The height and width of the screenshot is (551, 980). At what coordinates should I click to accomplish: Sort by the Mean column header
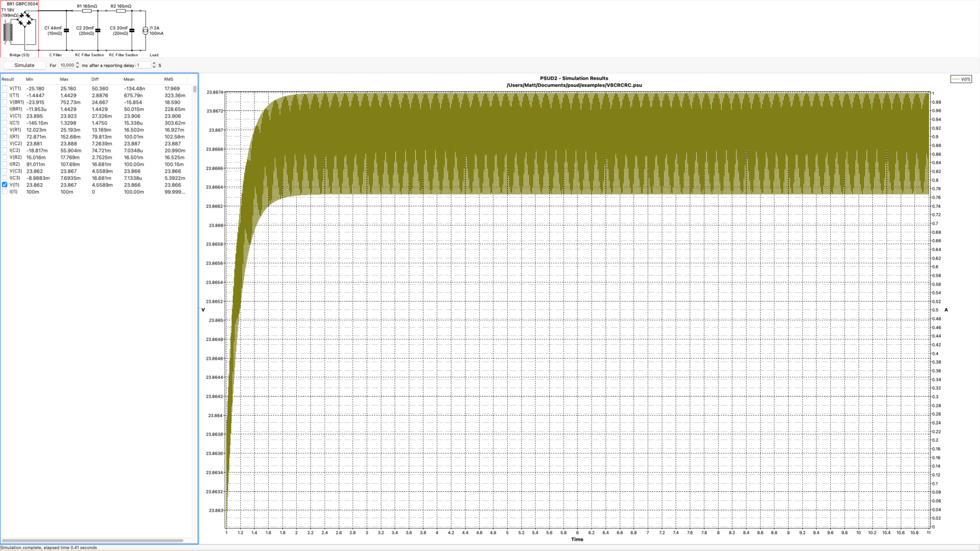[x=142, y=79]
